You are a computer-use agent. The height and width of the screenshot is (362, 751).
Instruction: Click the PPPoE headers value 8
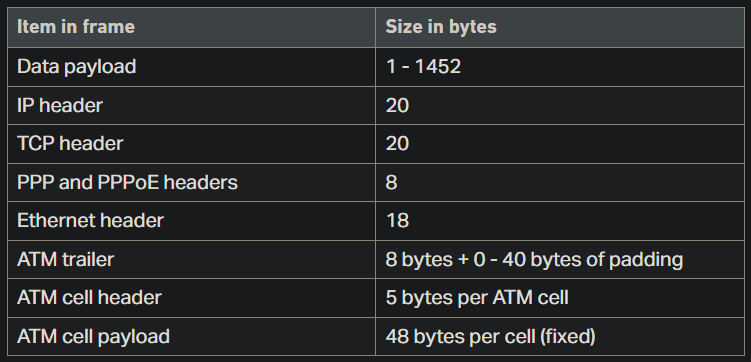pos(391,182)
